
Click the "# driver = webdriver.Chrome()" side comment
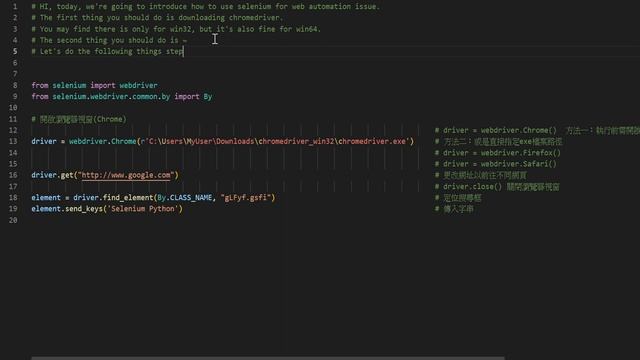click(x=496, y=130)
